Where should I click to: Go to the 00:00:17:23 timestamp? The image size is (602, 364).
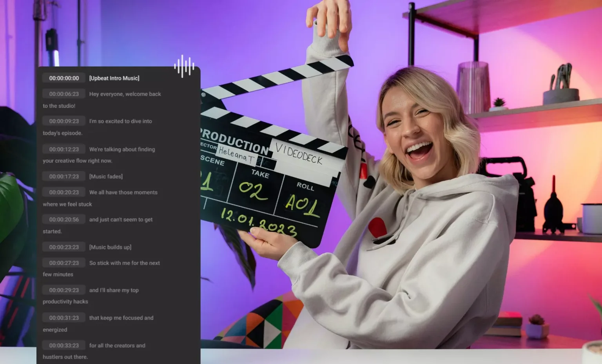pos(64,177)
